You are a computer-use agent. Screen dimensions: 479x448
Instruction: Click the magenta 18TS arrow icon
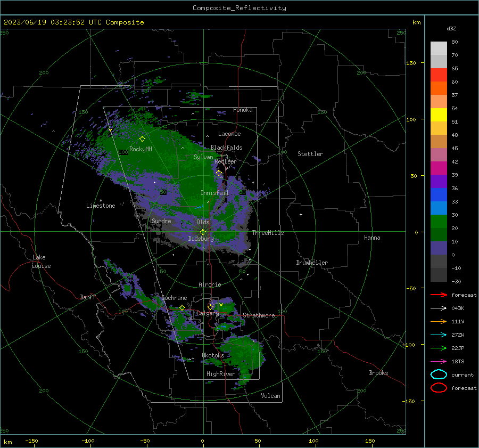(439, 362)
